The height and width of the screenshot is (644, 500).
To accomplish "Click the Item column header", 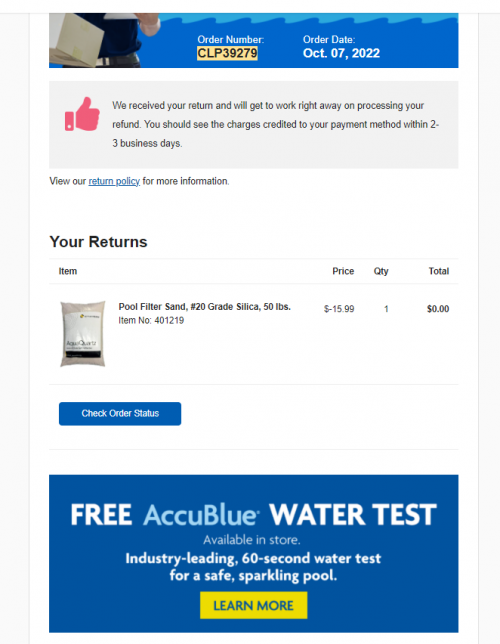I will click(68, 271).
